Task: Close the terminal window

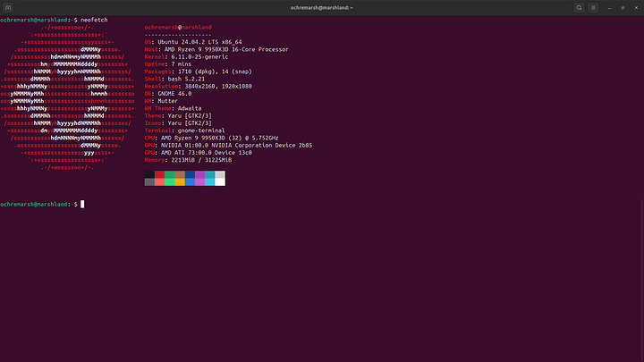Action: point(634,6)
